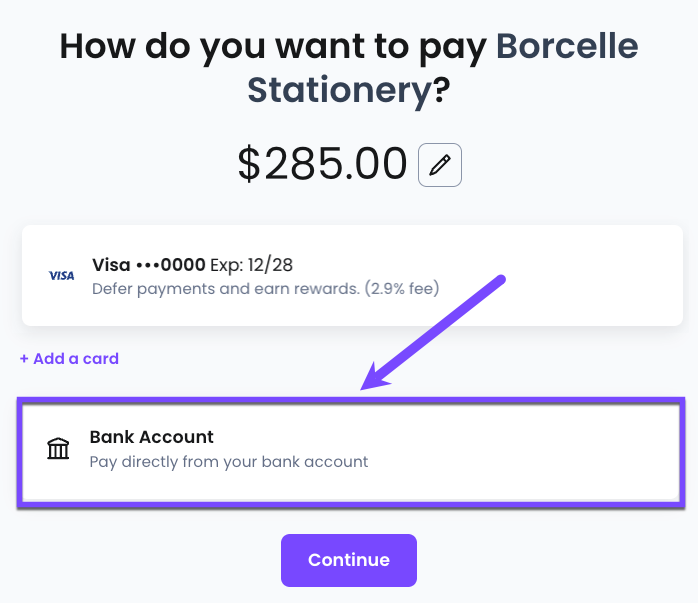Open the Add a card link

[x=69, y=359]
